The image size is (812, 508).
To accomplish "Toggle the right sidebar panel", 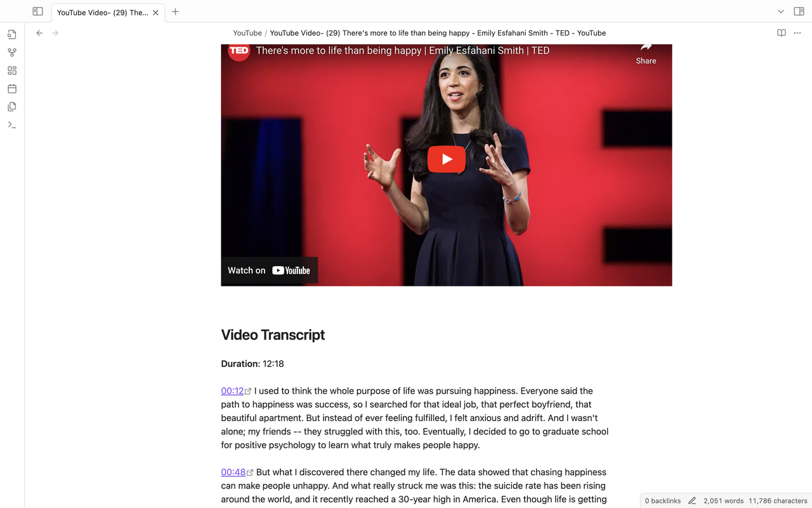I will click(x=799, y=11).
